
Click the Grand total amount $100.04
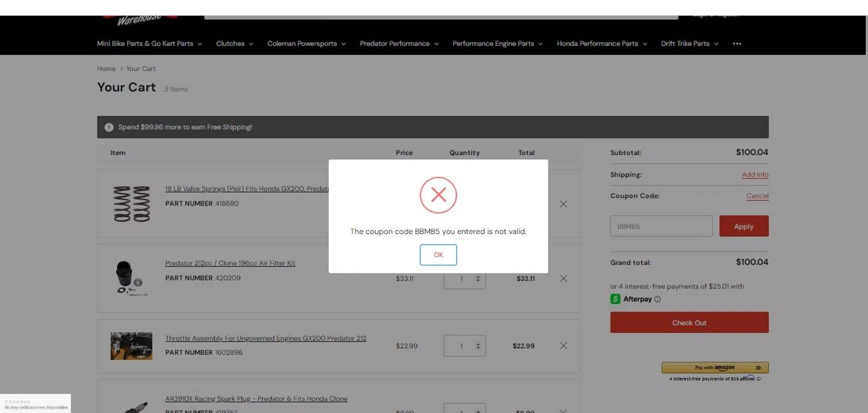pos(752,262)
